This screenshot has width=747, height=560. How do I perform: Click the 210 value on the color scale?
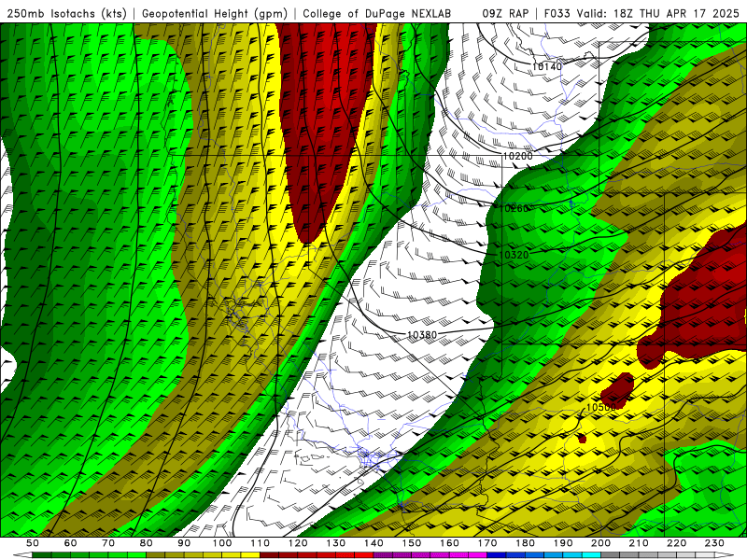point(639,543)
